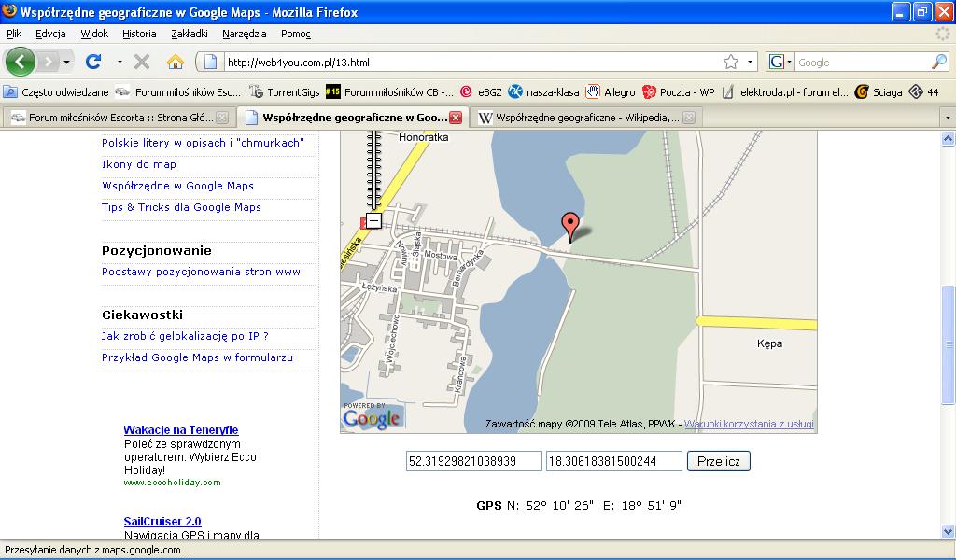Bookmark this page with the star icon
Image resolution: width=956 pixels, height=560 pixels.
pyautogui.click(x=731, y=63)
